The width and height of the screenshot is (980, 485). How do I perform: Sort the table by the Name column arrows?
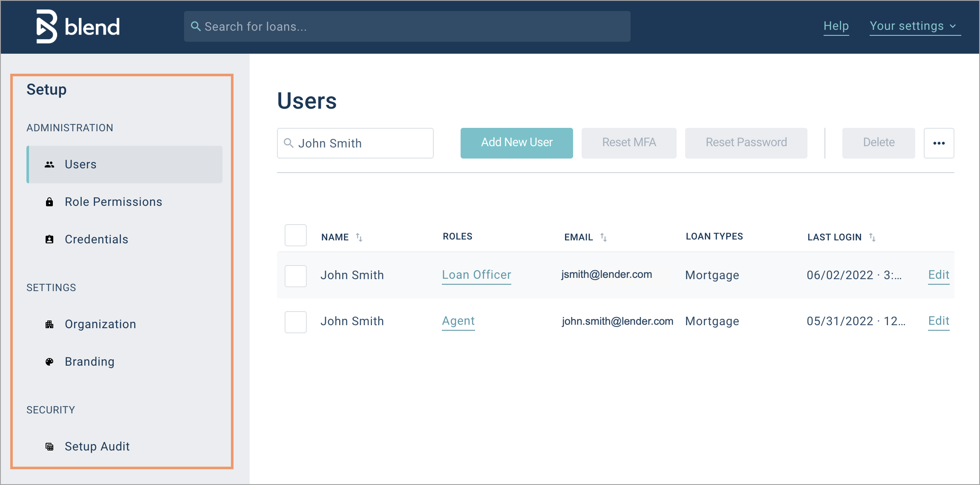coord(359,237)
